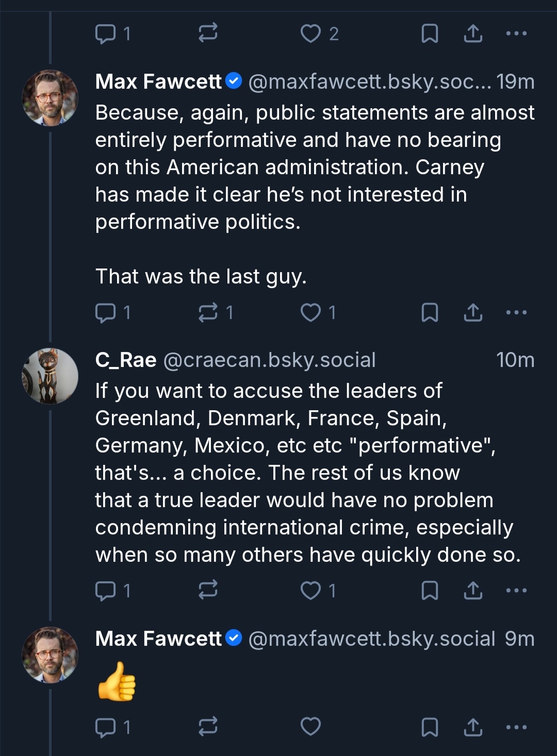557x756 pixels.
Task: Open @craecan.bsky.social handle link
Action: [269, 360]
